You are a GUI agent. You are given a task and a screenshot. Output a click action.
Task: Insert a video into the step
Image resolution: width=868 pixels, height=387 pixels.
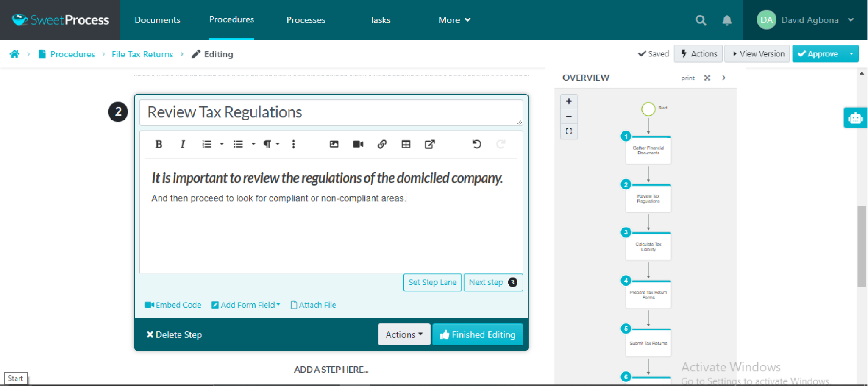[x=358, y=145]
